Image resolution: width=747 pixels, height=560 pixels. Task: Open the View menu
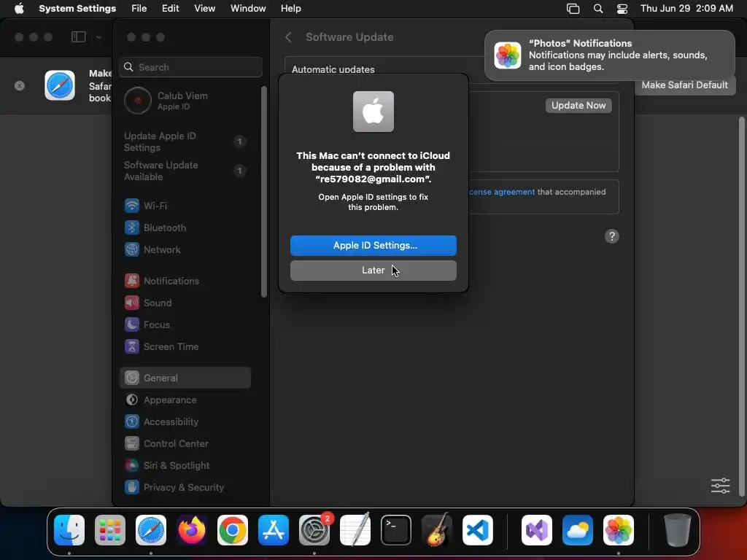[x=204, y=9]
